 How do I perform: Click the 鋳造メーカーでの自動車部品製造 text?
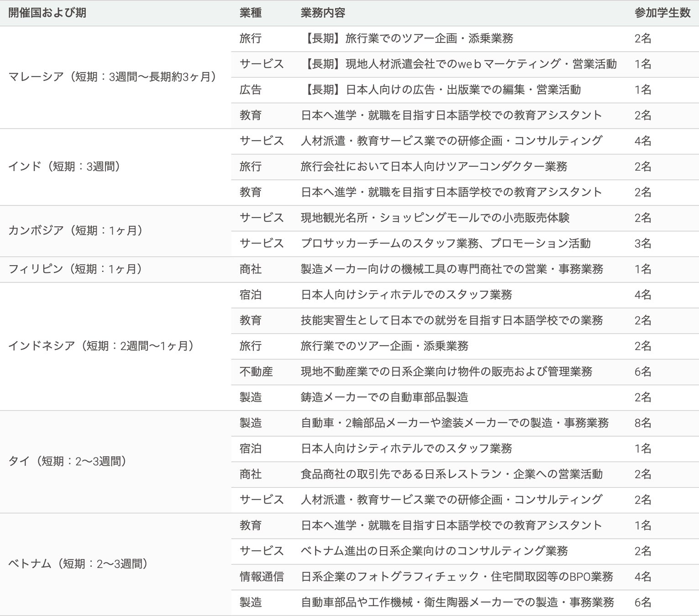click(384, 397)
